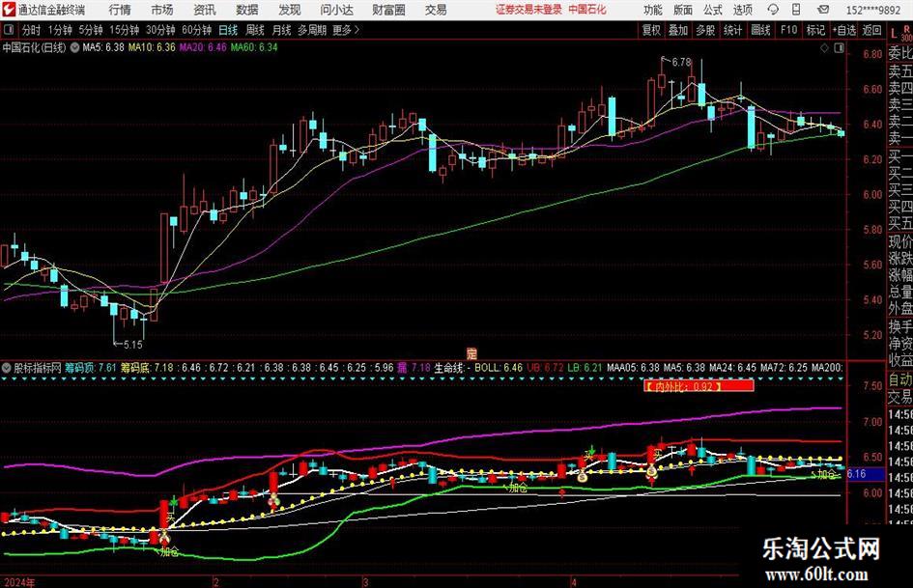
Task: Open the 数据 menu
Action: [x=247, y=10]
